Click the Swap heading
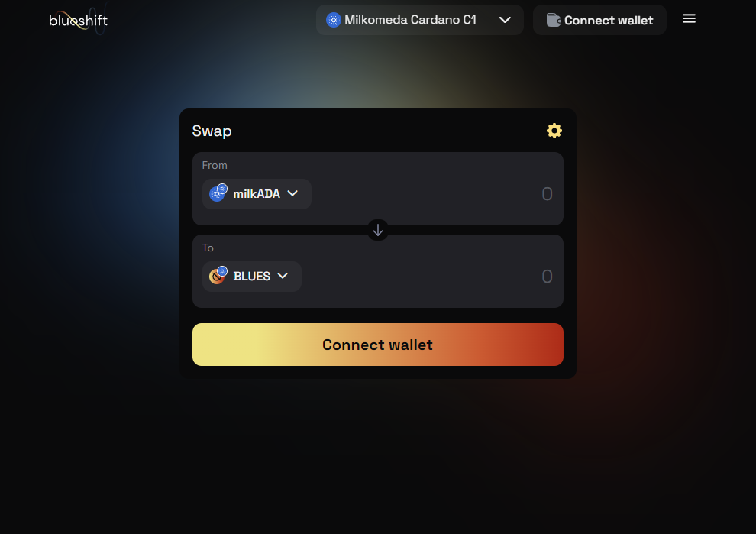 (x=212, y=131)
